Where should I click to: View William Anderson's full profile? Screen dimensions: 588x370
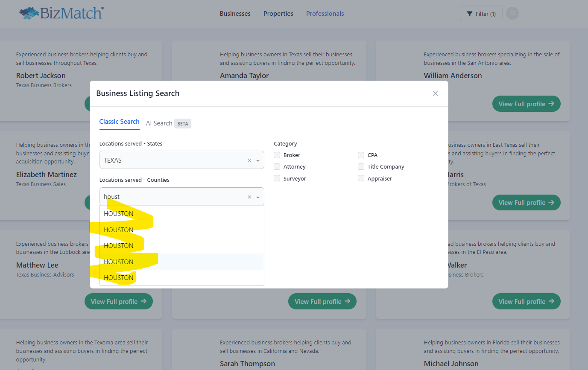(x=526, y=104)
